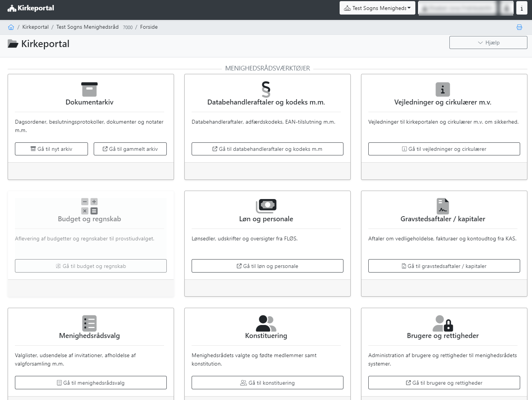Click the Budget og regnskab calculator icon
The width and height of the screenshot is (532, 400).
(89, 206)
